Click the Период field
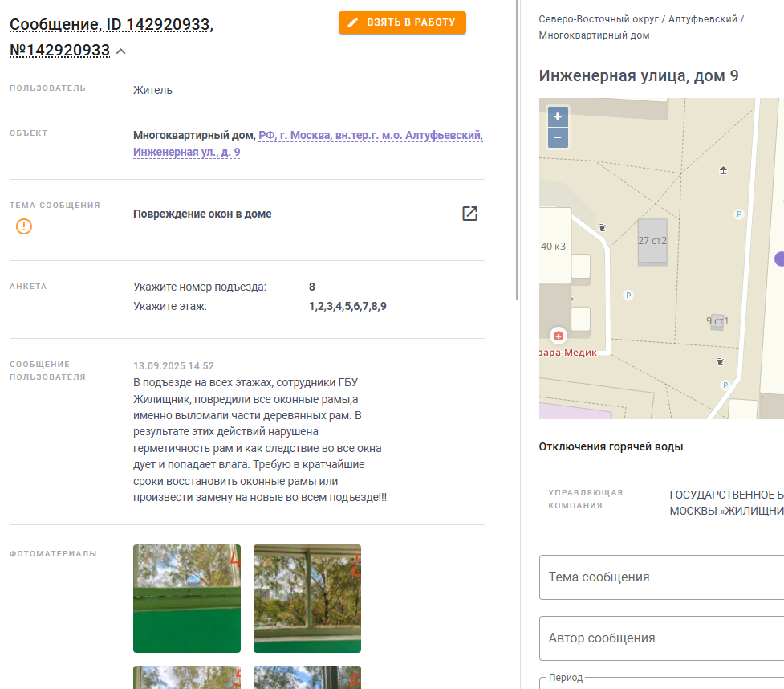Viewport: 784px width, 689px height. point(661,683)
